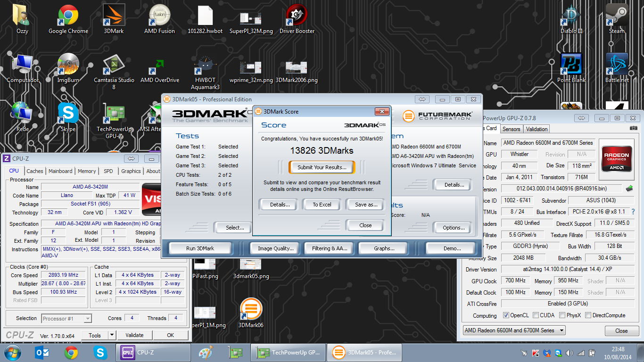The image size is (644, 362).
Task: Open Skype desktop shortcut
Action: pyautogui.click(x=68, y=117)
